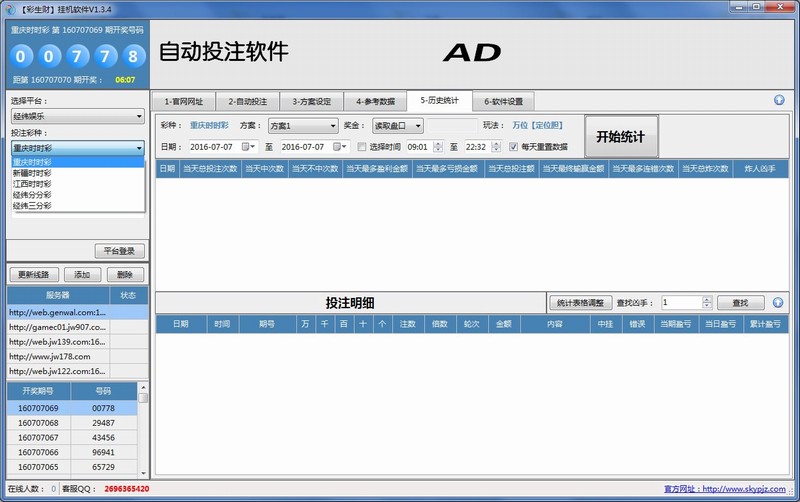Increase the 查找凶手 spinner value
Screen dimensions: 800x502
point(707,298)
